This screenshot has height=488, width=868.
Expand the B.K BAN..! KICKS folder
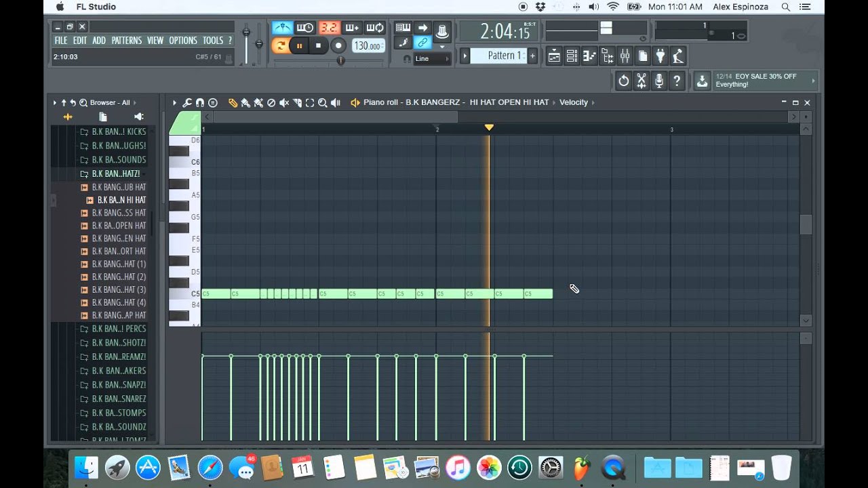(x=113, y=131)
